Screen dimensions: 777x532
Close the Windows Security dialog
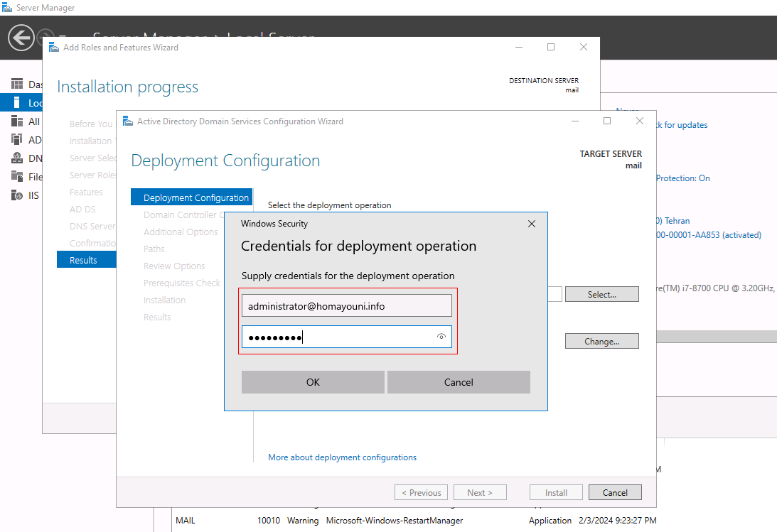(x=532, y=224)
